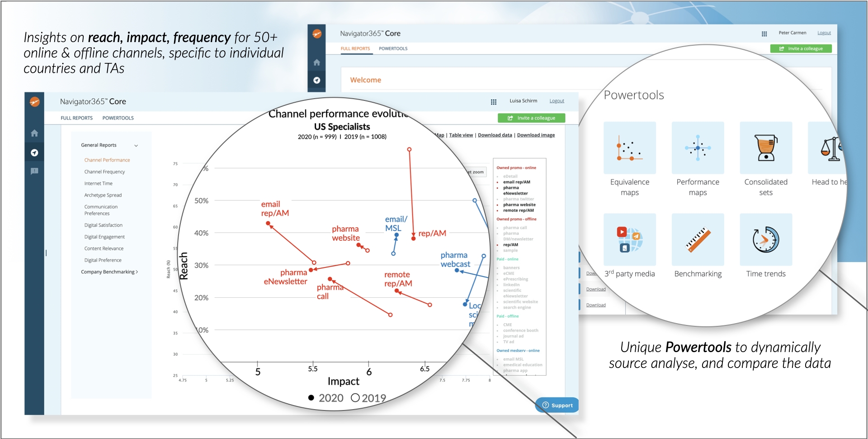
Task: Select Communication Preferences report
Action: (101, 210)
